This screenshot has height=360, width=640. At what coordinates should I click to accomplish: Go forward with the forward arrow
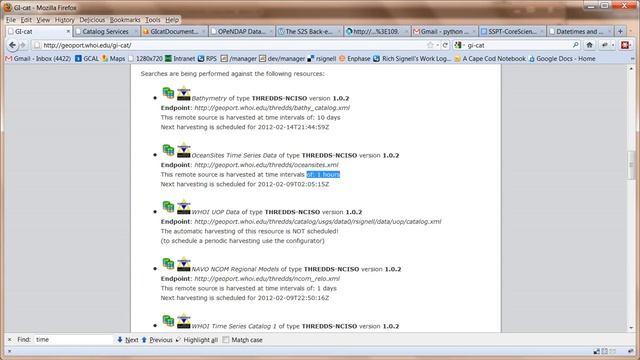pos(23,45)
